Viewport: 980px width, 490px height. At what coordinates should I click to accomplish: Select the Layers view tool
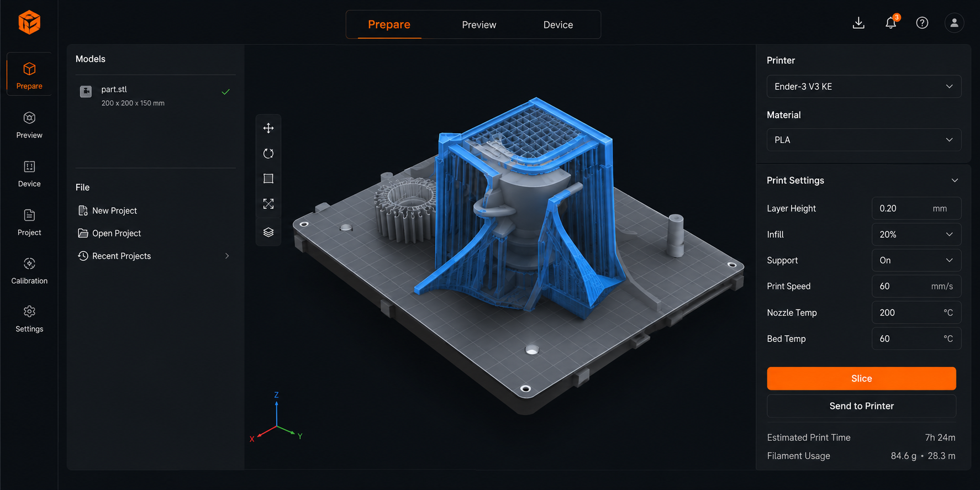268,232
